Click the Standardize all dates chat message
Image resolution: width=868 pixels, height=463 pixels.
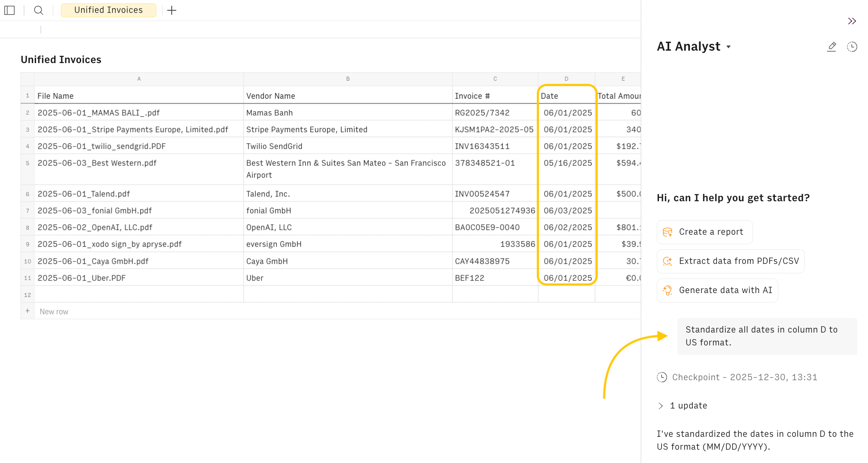pyautogui.click(x=767, y=336)
